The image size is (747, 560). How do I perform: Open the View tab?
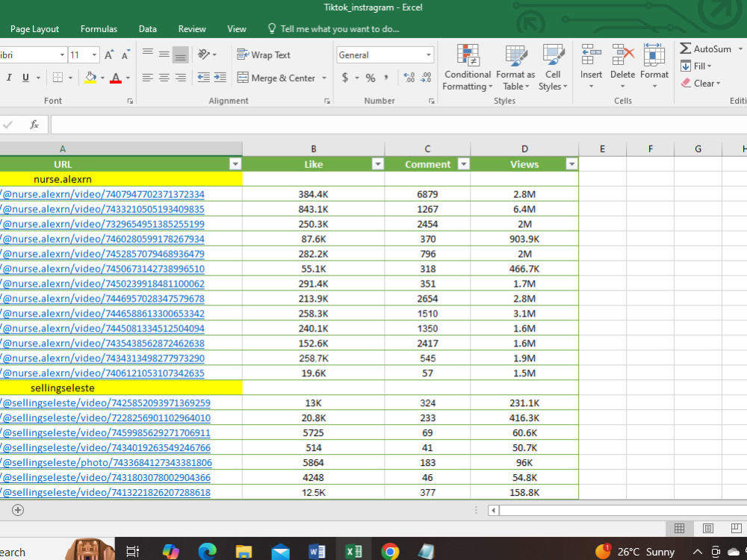click(237, 29)
